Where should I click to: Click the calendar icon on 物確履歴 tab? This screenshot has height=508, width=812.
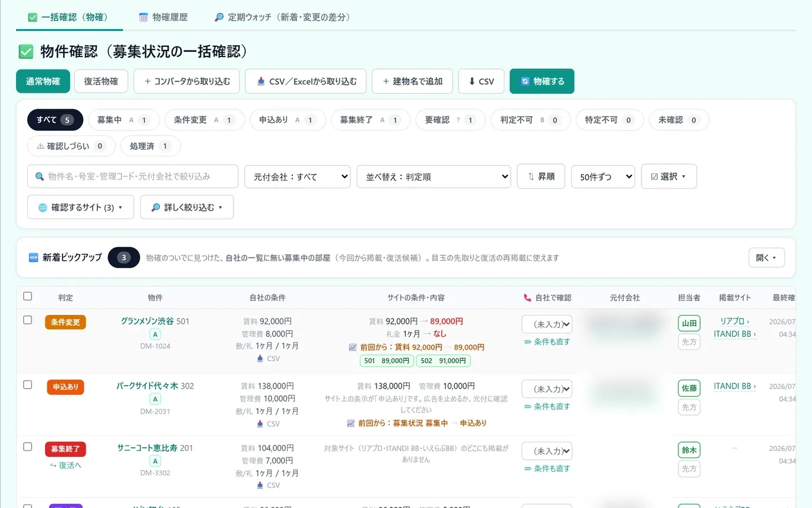tap(143, 17)
